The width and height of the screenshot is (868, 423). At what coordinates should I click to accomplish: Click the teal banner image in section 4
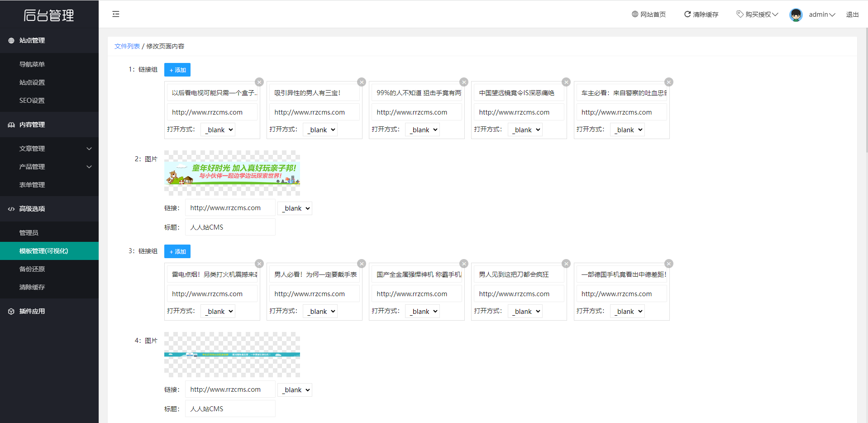[x=232, y=355]
